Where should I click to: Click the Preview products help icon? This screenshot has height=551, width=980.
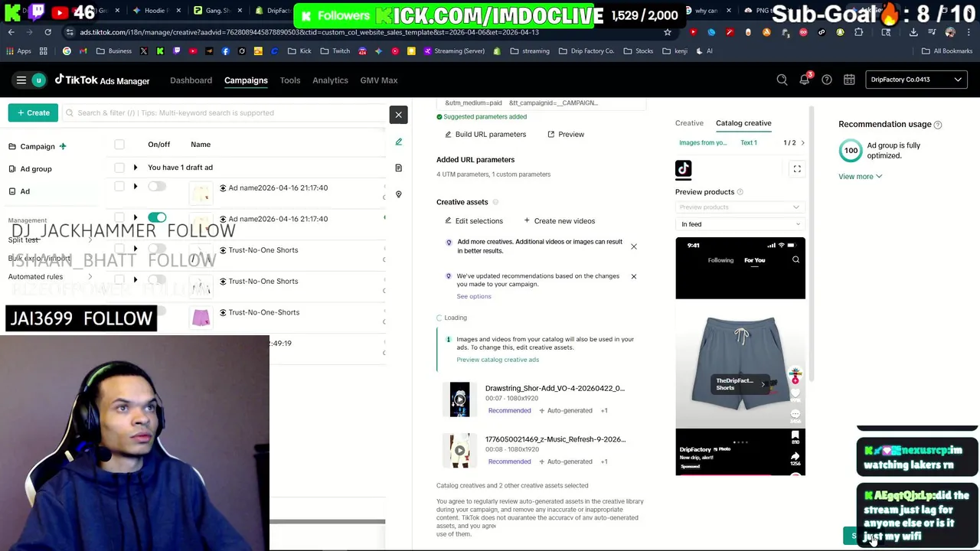pyautogui.click(x=740, y=192)
